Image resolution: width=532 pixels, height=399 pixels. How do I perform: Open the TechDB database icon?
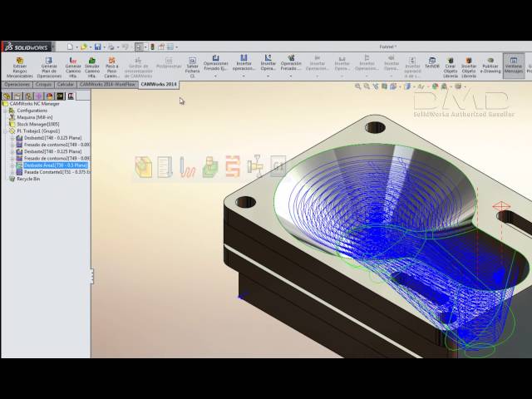tap(432, 63)
